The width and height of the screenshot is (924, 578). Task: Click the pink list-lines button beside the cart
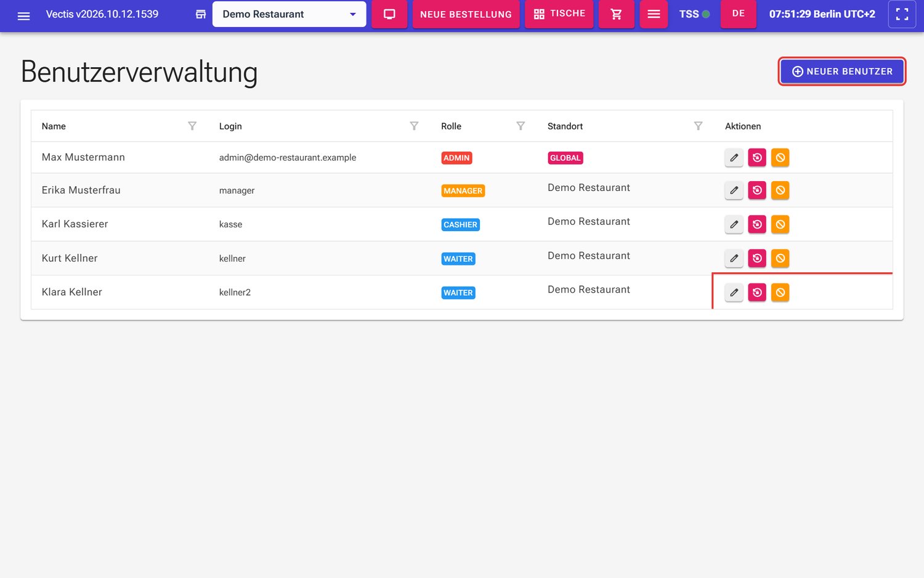(654, 14)
